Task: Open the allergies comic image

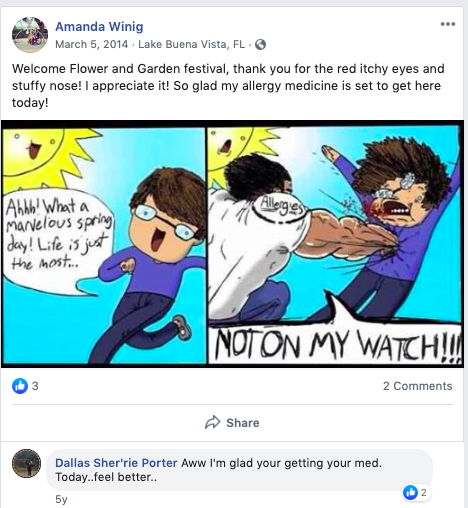Action: pos(232,244)
